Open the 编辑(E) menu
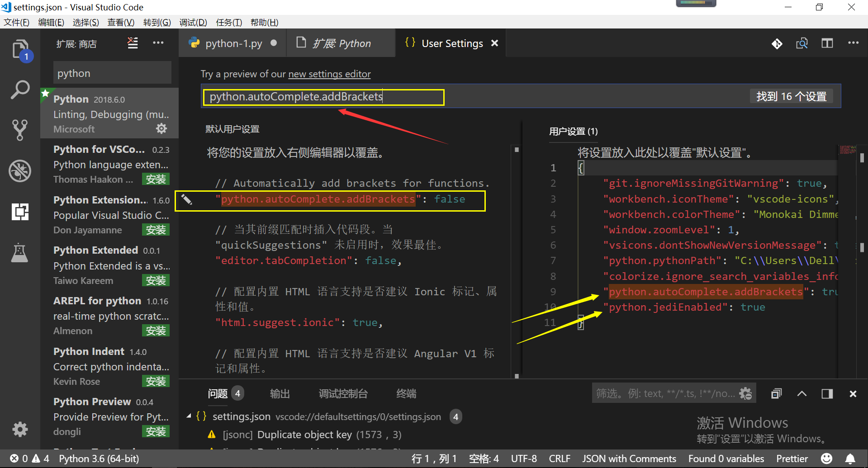868x468 pixels. tap(51, 22)
